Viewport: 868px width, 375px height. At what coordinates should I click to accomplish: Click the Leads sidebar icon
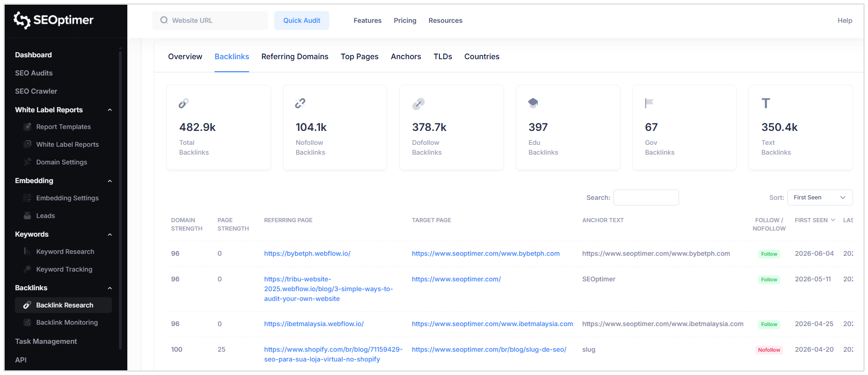[x=28, y=216]
